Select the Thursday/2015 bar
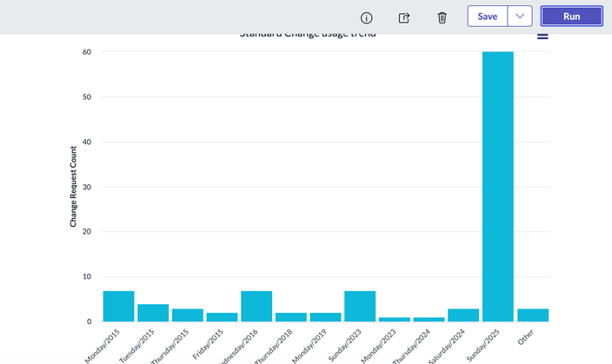Image resolution: width=612 pixels, height=364 pixels. coord(187,315)
